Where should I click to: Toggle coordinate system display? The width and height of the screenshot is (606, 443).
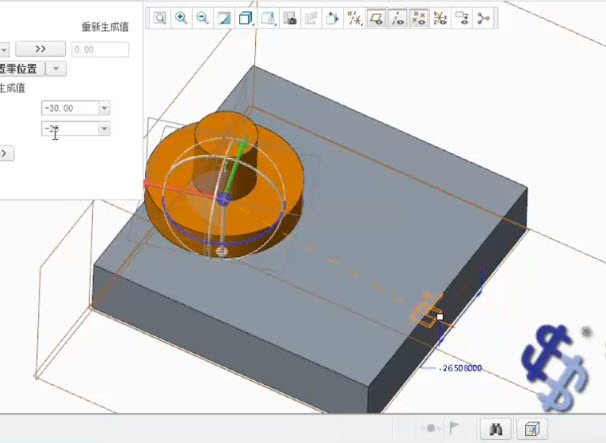pyautogui.click(x=440, y=18)
